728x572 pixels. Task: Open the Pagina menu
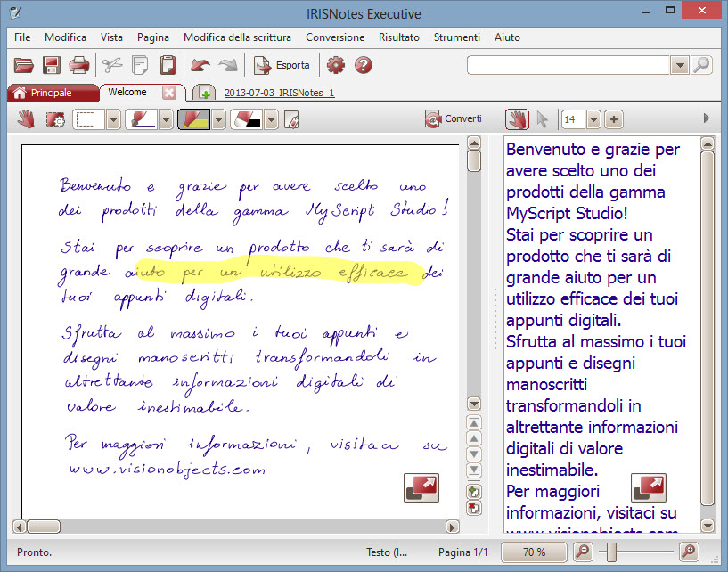click(x=152, y=37)
